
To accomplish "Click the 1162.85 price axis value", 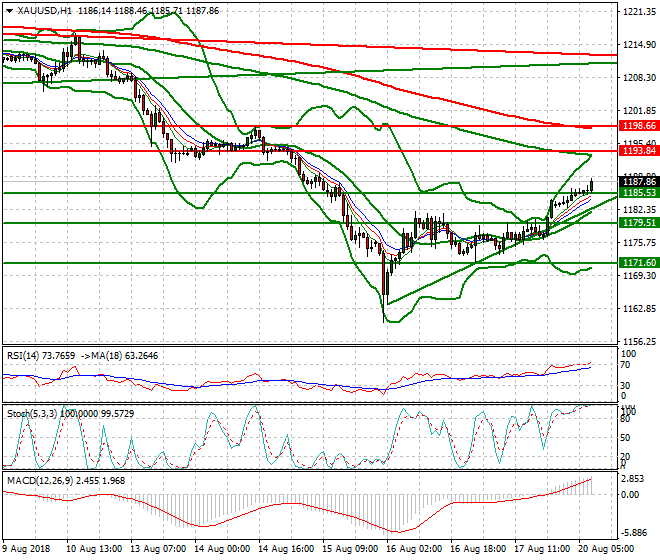I will click(x=639, y=309).
